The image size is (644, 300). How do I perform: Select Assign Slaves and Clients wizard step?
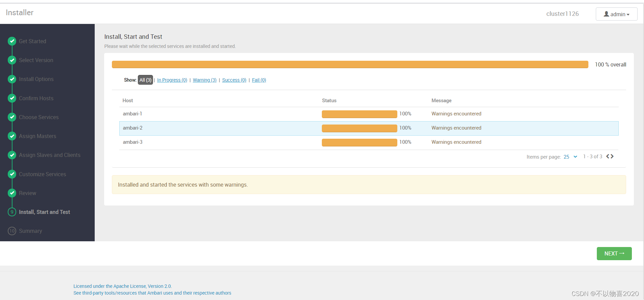click(50, 155)
